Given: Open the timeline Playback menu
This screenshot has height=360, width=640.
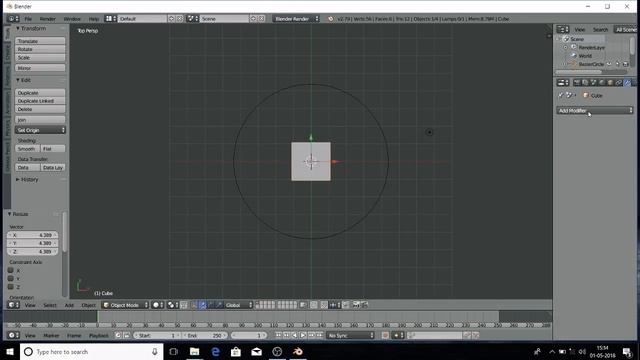Looking at the screenshot, I should (99, 335).
